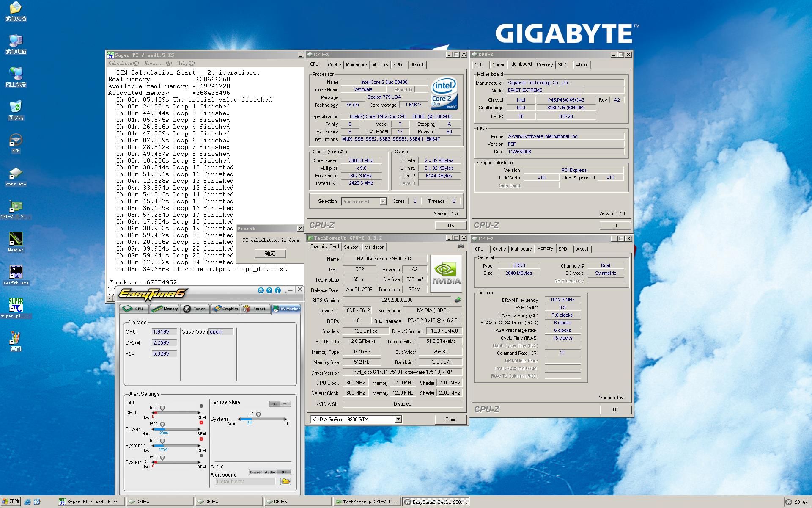812x508 pixels.
Task: Toggle the CPU fan alert indicator
Action: pos(201,406)
